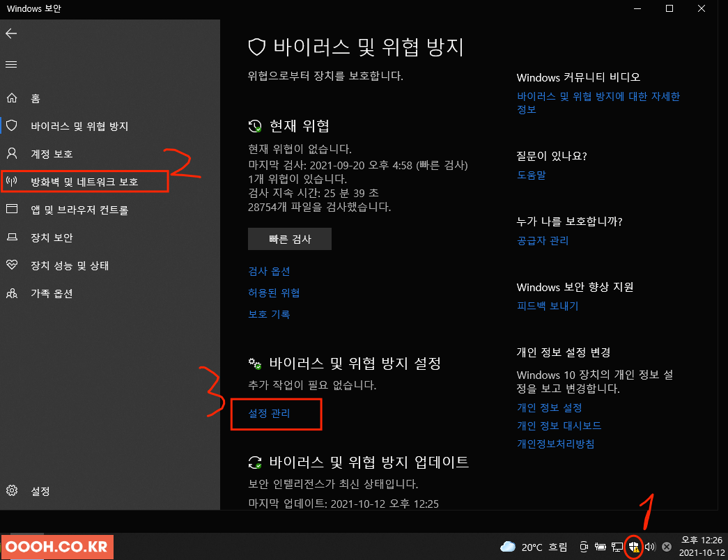Click 28754개 파일을 검사했습니다 text

320,207
